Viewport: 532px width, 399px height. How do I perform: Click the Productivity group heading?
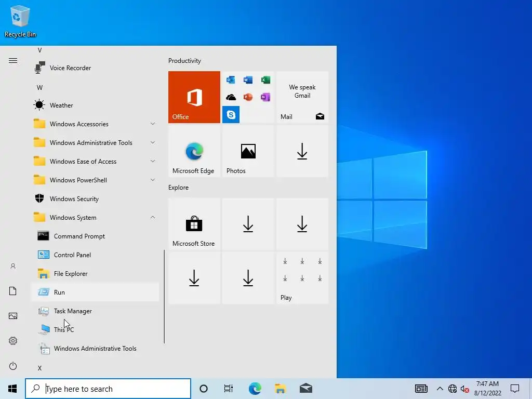[x=184, y=61]
